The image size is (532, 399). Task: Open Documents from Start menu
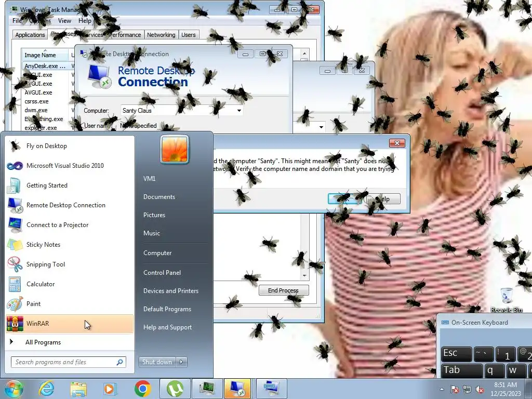159,197
